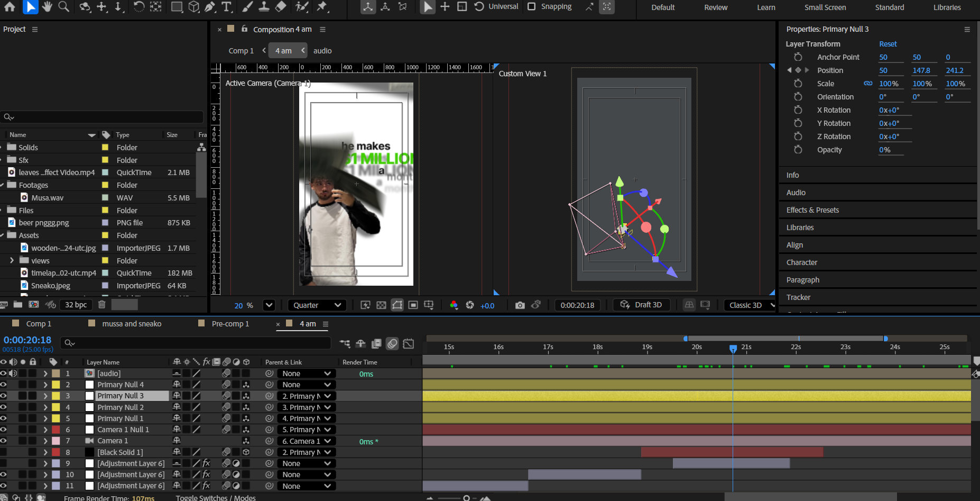The height and width of the screenshot is (501, 980).
Task: Select the Pen tool
Action: coord(210,7)
